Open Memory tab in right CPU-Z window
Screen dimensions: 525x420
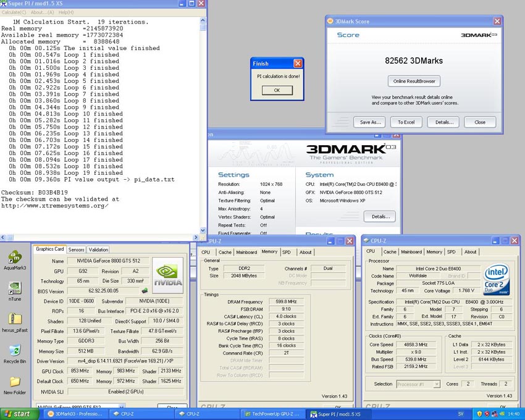tap(434, 252)
